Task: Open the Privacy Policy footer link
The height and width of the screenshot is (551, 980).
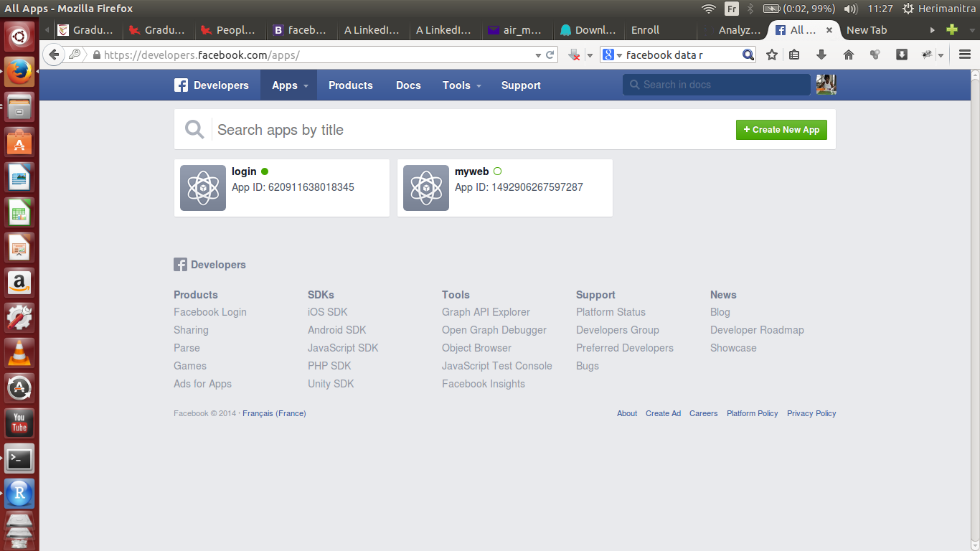Action: [811, 413]
